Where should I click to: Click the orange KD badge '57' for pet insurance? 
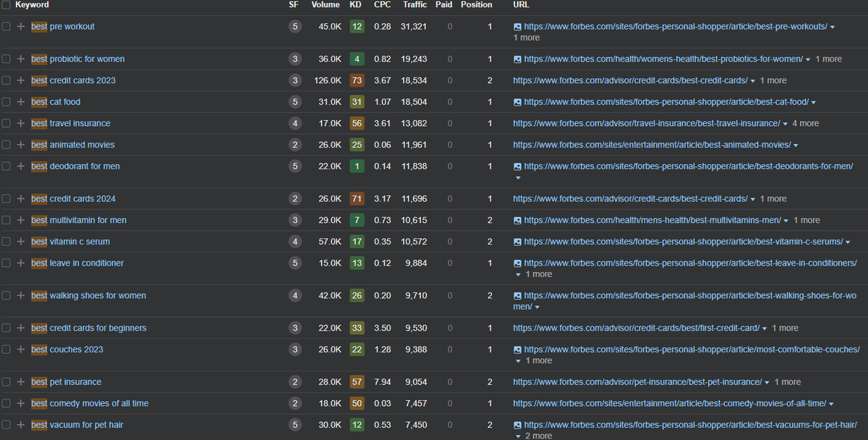(357, 382)
